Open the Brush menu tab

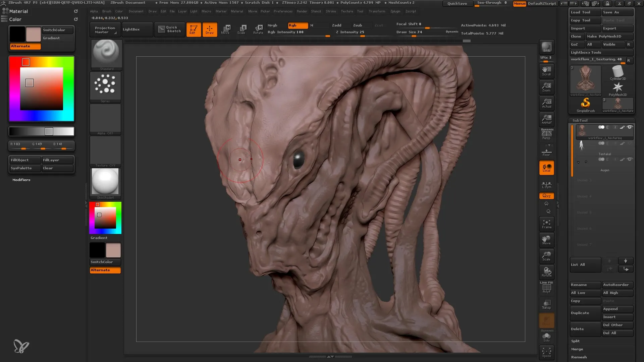point(108,12)
